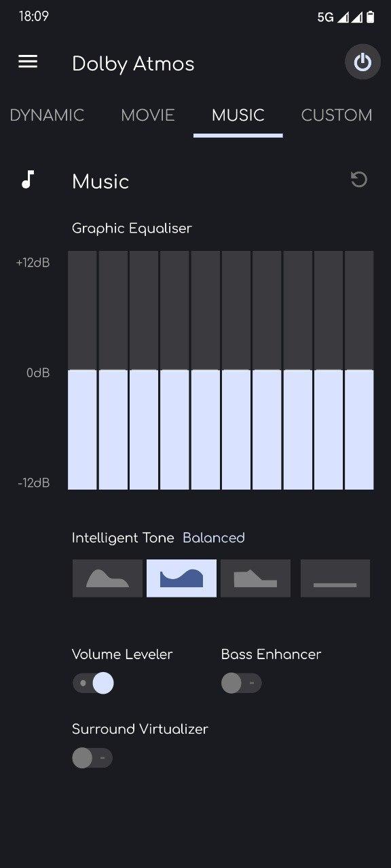Image resolution: width=391 pixels, height=868 pixels.
Task: Tap the Dolby Atmos title text
Action: [x=133, y=64]
